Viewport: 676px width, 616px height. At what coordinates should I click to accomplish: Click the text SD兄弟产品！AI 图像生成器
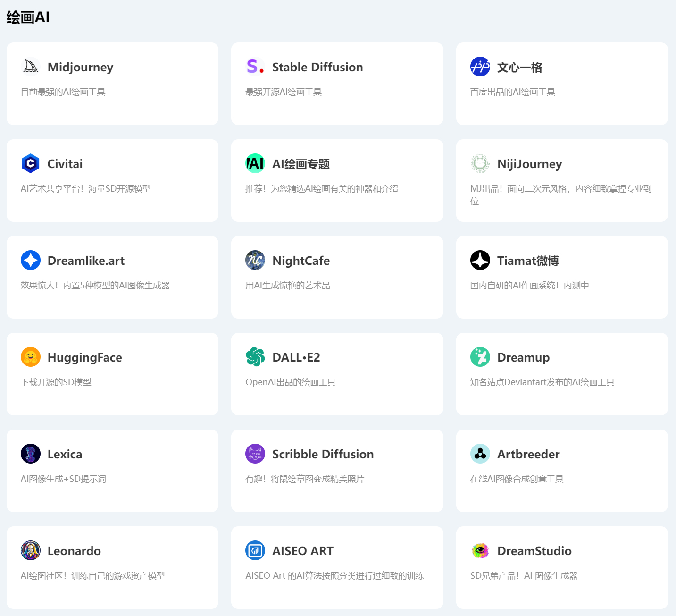524,576
